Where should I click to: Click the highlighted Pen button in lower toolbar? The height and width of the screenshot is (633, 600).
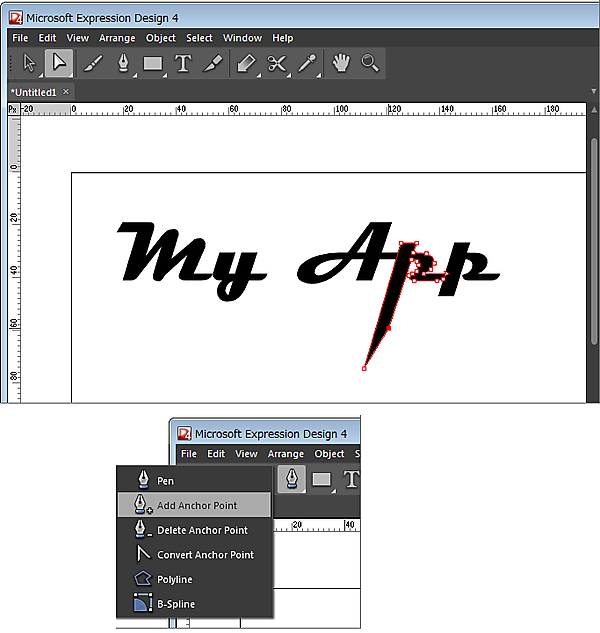[x=291, y=479]
